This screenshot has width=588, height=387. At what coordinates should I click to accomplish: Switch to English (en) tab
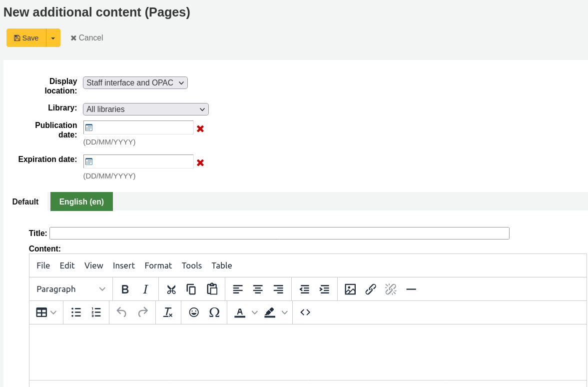coord(81,201)
